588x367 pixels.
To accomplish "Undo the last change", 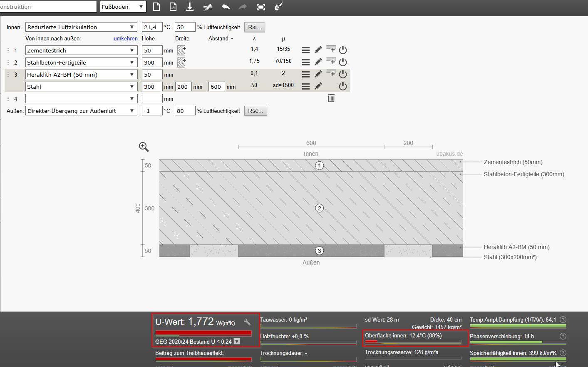I will 226,7.
